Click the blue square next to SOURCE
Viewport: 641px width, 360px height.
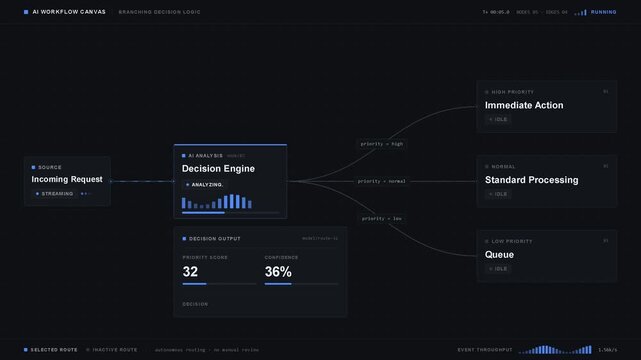coord(34,168)
